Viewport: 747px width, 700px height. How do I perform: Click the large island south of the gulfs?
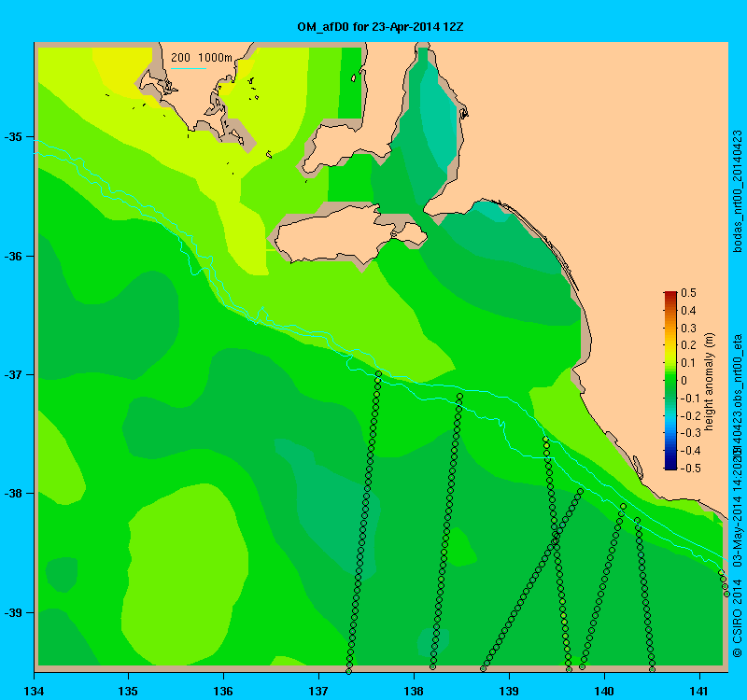[351, 234]
